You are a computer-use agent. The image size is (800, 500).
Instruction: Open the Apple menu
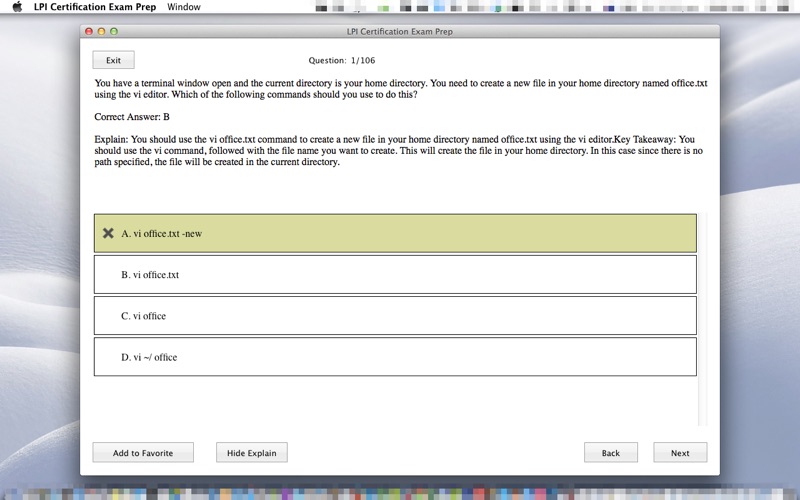pos(17,7)
